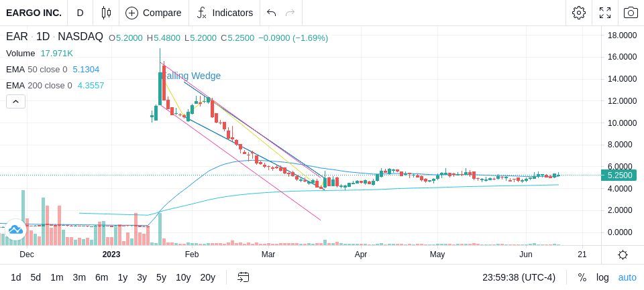The height and width of the screenshot is (290, 644).
Task: Click the EMA 50 value 5.1304
Action: pyautogui.click(x=86, y=70)
